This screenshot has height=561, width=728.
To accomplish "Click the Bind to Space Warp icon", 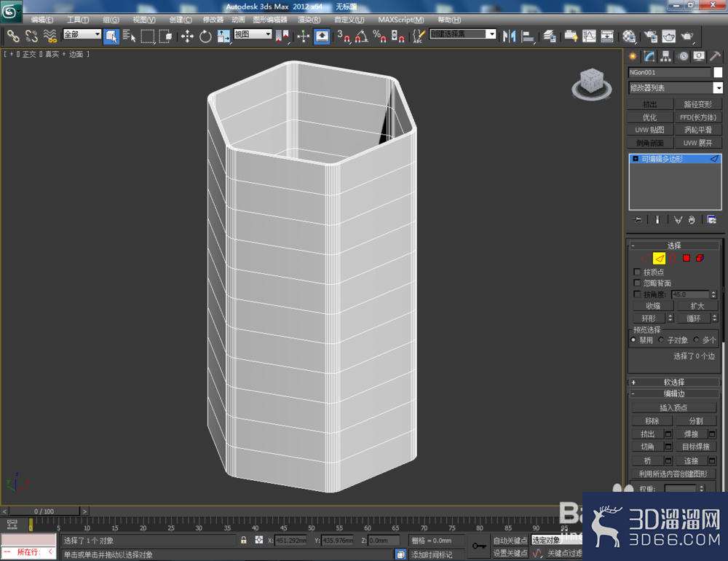I will [50, 36].
